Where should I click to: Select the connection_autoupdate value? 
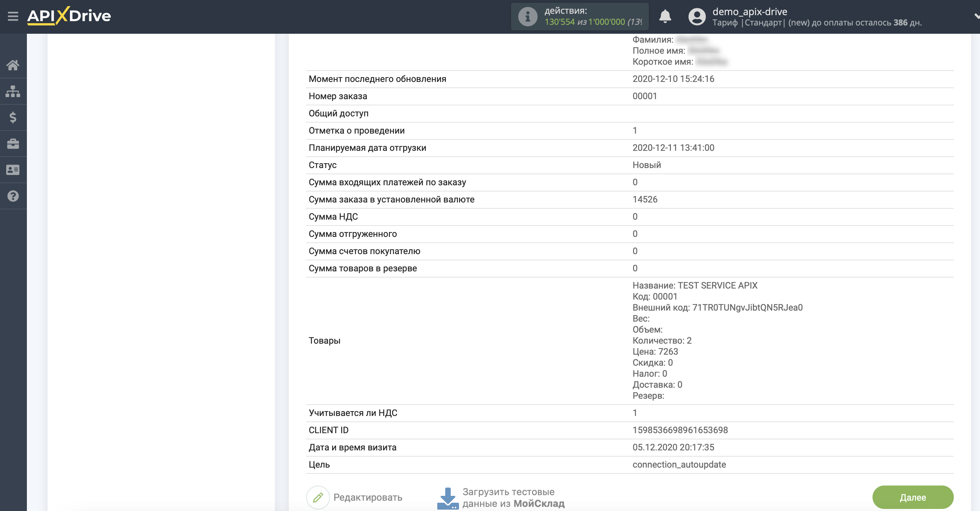[679, 465]
